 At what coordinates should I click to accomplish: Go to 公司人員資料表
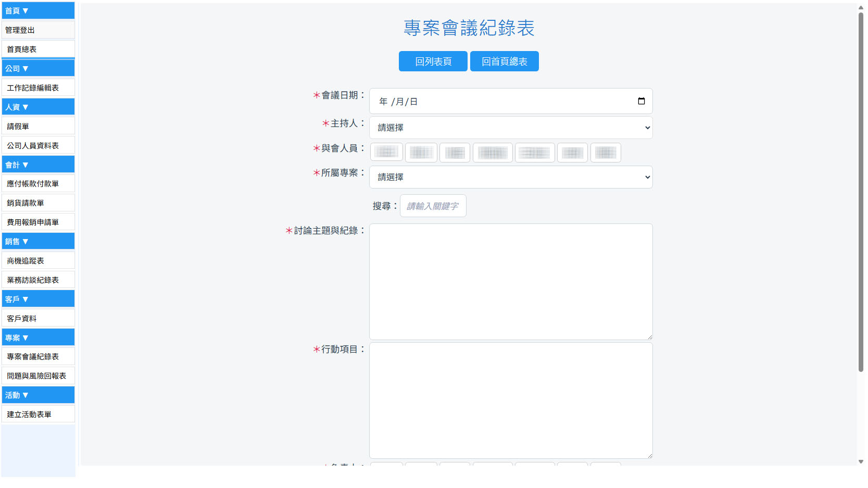(38, 145)
